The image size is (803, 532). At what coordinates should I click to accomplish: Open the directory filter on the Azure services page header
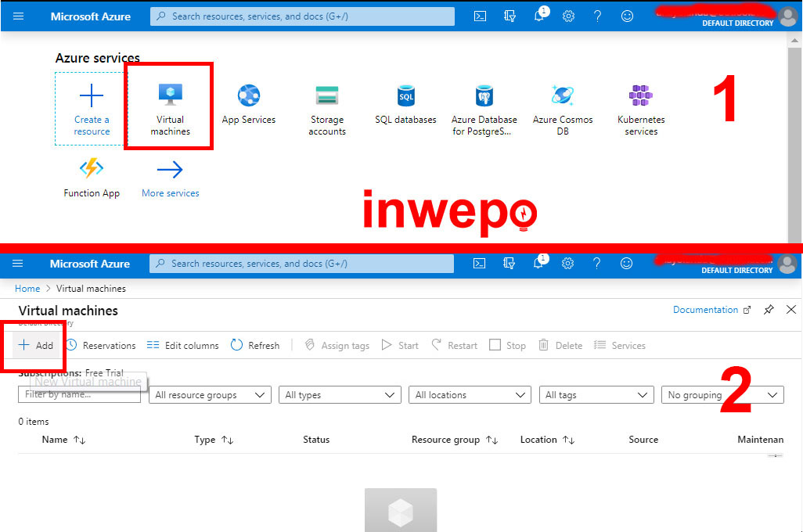[x=510, y=16]
